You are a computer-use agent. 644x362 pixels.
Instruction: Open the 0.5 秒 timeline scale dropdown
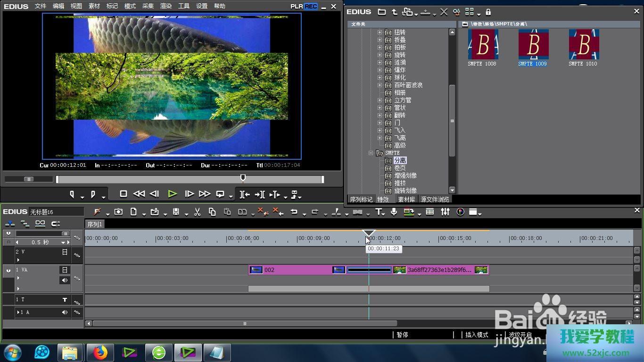63,242
